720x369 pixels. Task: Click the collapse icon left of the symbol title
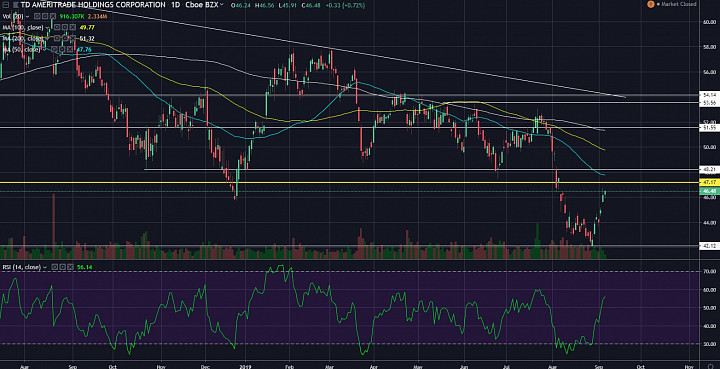pos(6,5)
